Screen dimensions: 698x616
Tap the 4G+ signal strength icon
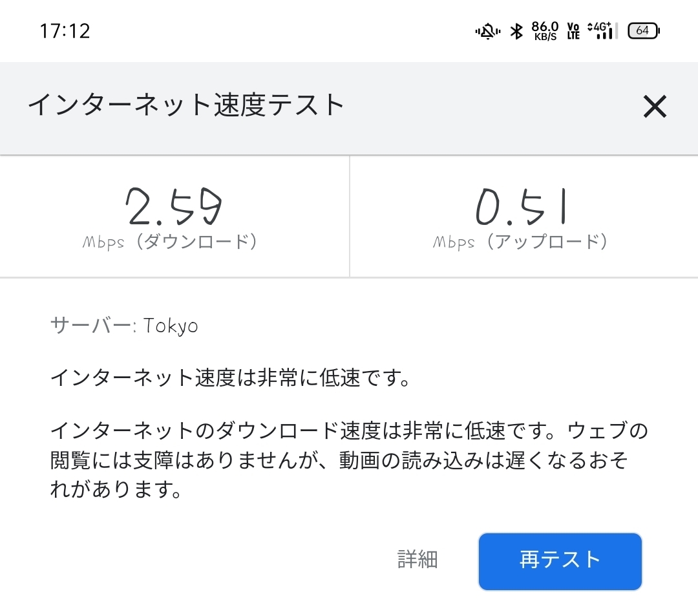coord(602,30)
